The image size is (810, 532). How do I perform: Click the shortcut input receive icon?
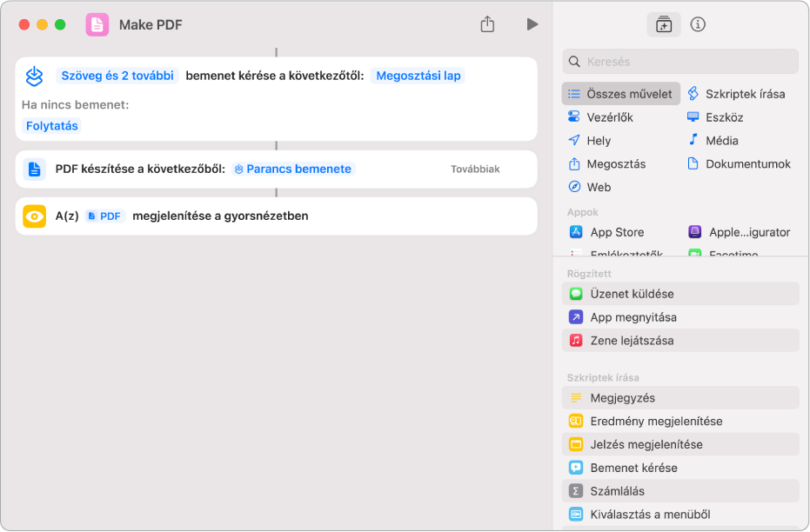click(35, 76)
